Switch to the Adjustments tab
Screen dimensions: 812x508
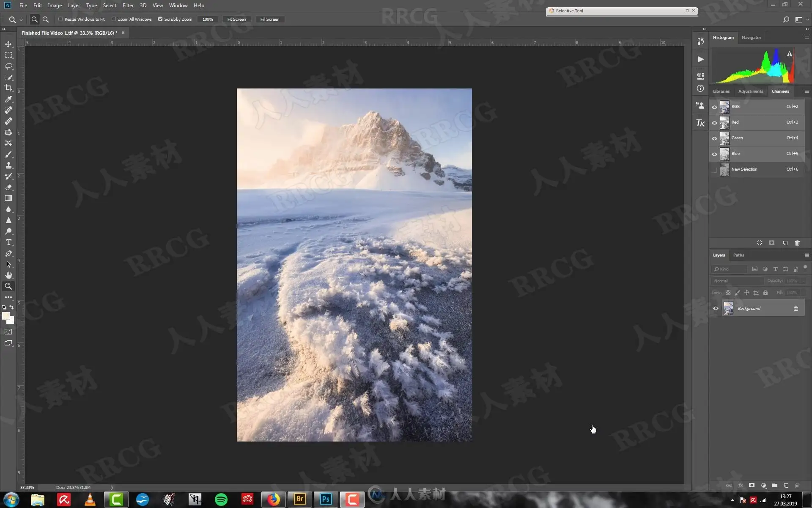click(x=751, y=91)
